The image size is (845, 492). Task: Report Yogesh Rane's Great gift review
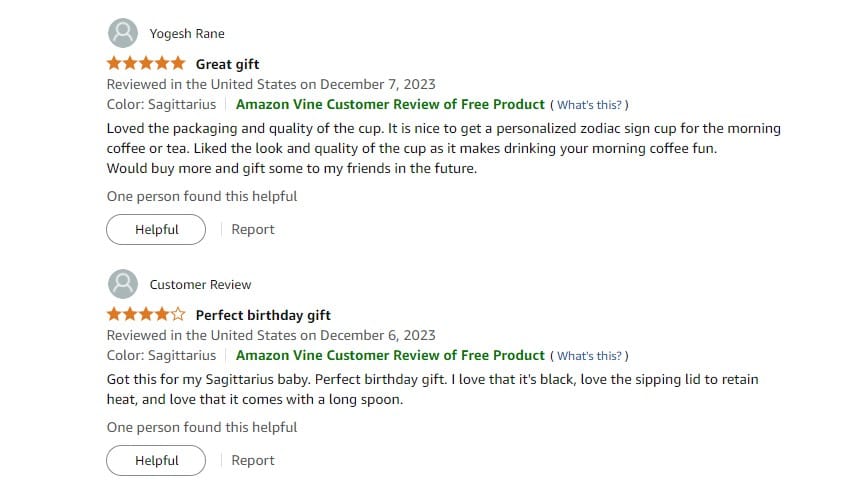point(252,229)
